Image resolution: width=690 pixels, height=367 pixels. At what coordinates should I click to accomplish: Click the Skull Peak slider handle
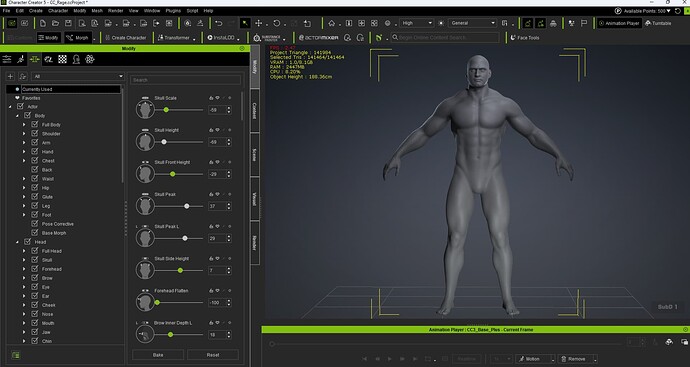[x=187, y=206]
